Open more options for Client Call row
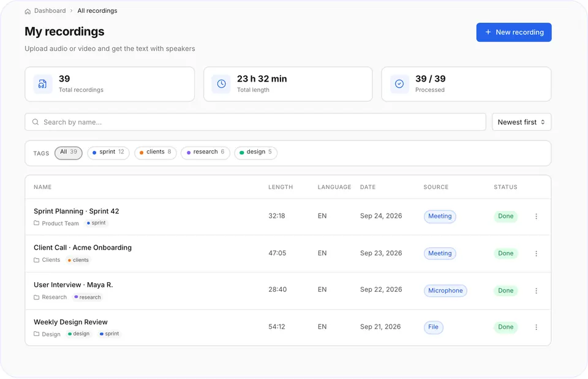588x379 pixels. tap(537, 253)
